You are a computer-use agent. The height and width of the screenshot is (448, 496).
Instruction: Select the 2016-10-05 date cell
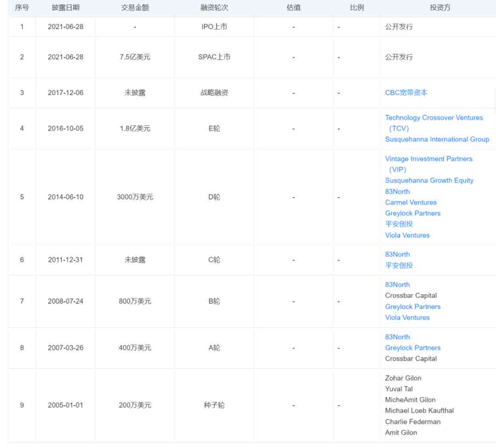pyautogui.click(x=66, y=129)
